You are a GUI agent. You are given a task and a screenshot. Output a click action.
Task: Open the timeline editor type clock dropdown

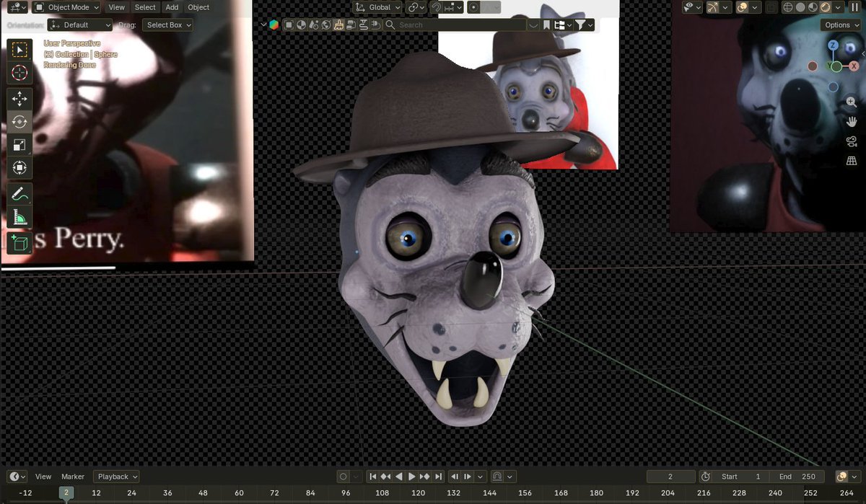[x=17, y=477]
